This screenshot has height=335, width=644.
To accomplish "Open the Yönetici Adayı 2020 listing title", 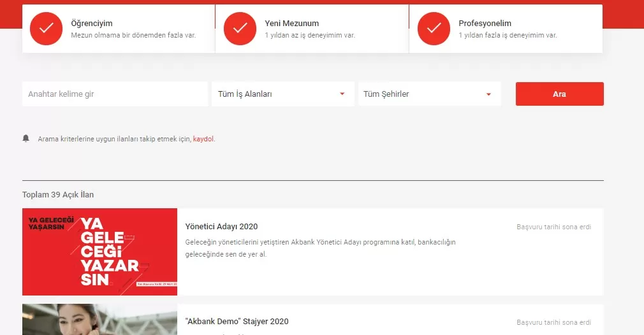I will (x=221, y=227).
